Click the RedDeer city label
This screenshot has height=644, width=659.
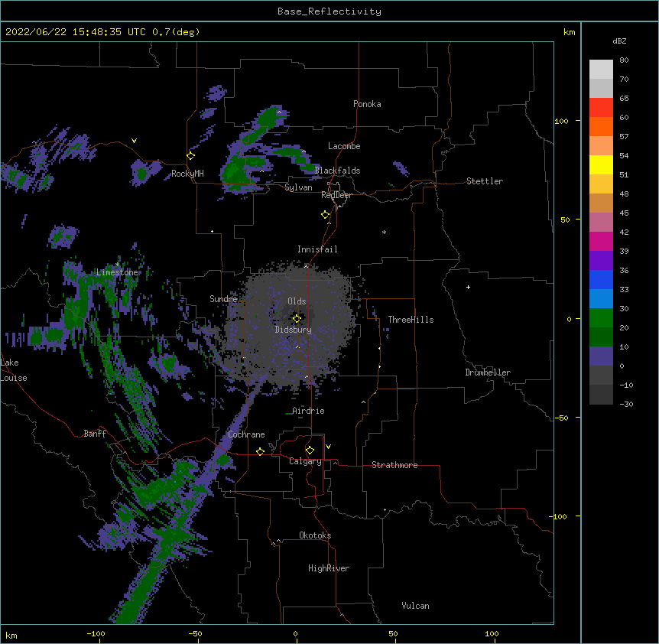point(336,195)
